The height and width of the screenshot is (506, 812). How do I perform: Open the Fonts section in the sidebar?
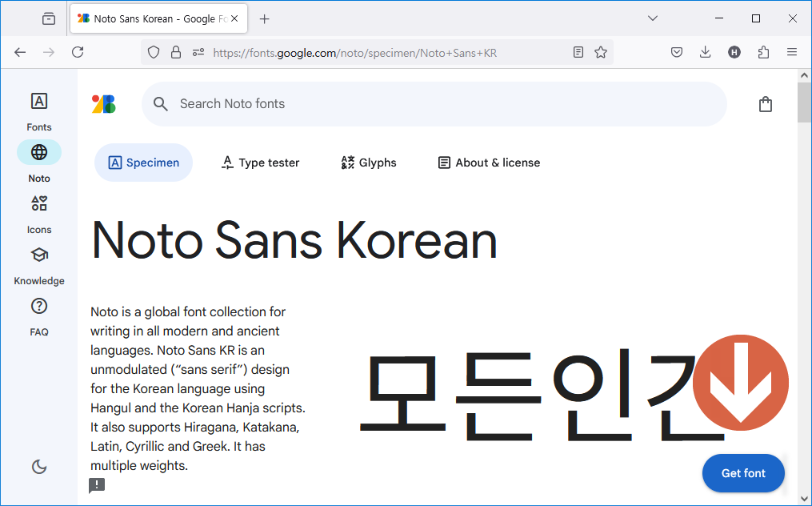coord(39,111)
